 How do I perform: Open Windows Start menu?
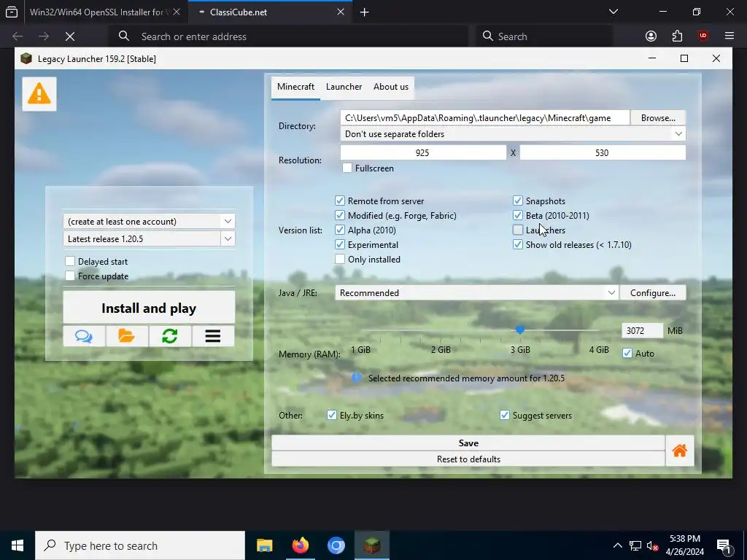[x=18, y=545]
